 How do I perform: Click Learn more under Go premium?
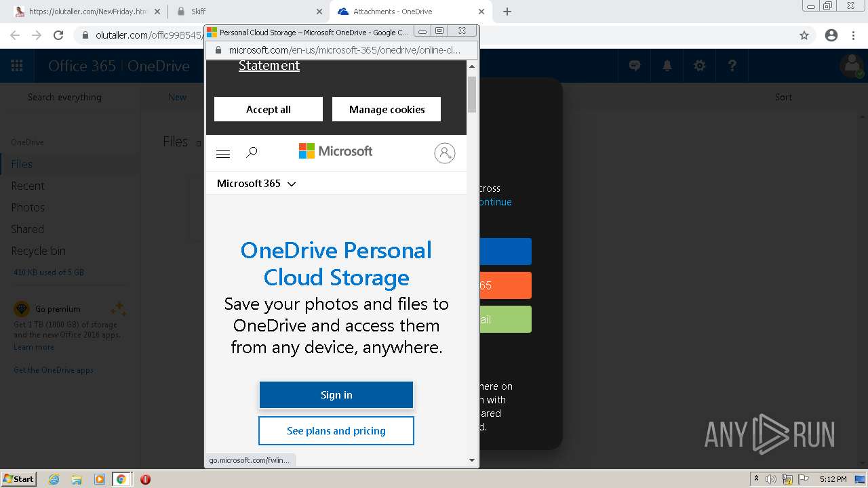pos(34,347)
